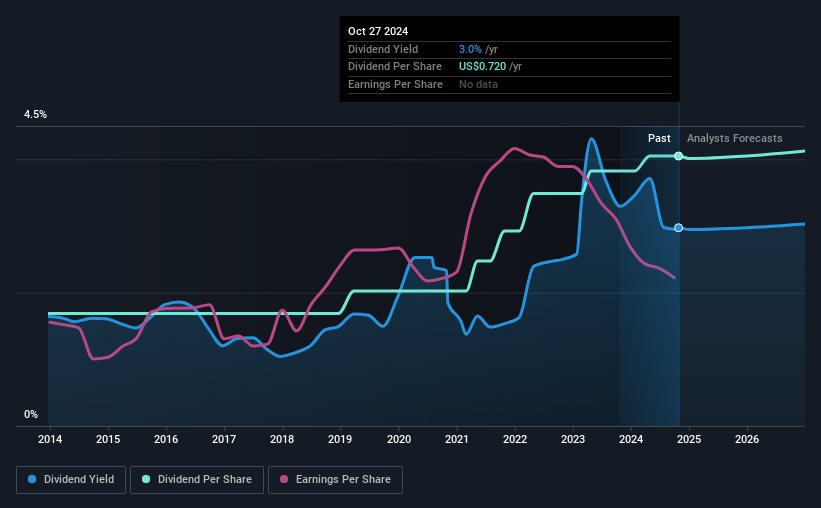Click the tooltip Dividend Yield row label
The height and width of the screenshot is (508, 821).
(x=383, y=49)
